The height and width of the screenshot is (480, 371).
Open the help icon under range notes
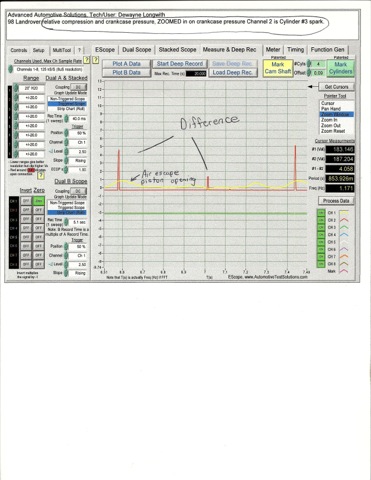(x=41, y=175)
